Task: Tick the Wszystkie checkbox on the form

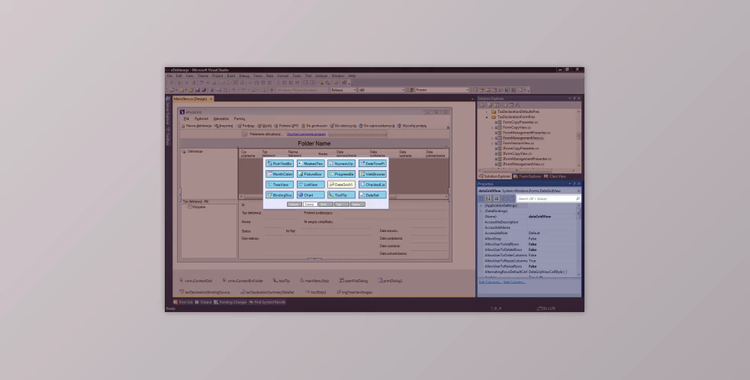Action: coord(190,207)
